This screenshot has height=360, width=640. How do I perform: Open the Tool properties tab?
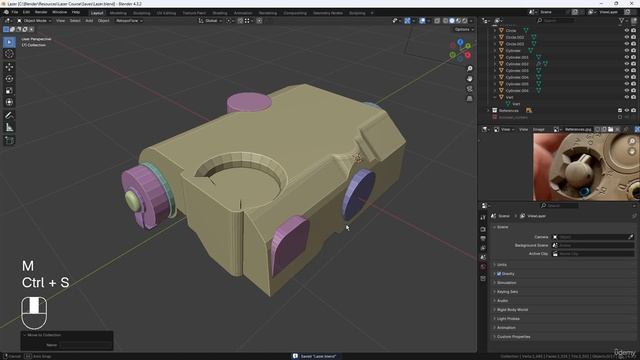tap(483, 218)
